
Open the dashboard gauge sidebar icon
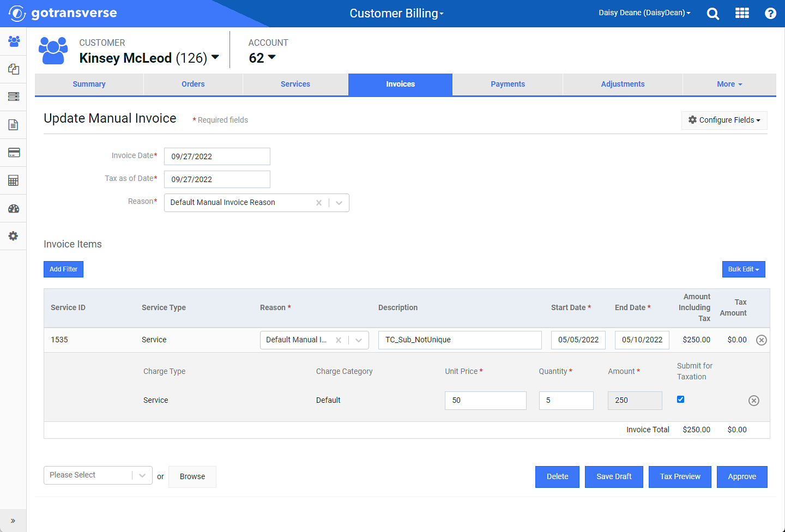(x=14, y=209)
